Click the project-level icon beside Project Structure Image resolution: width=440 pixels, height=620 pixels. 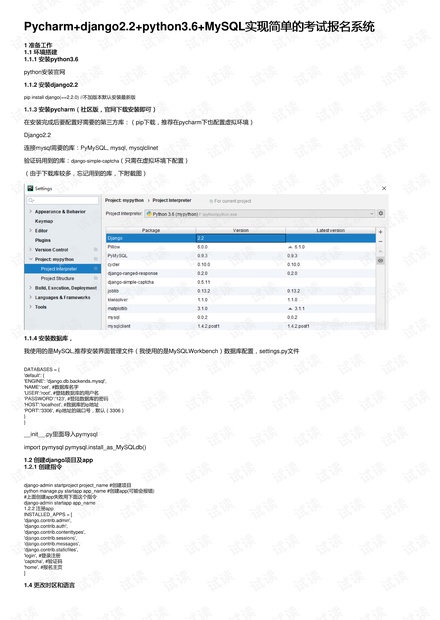[95, 278]
